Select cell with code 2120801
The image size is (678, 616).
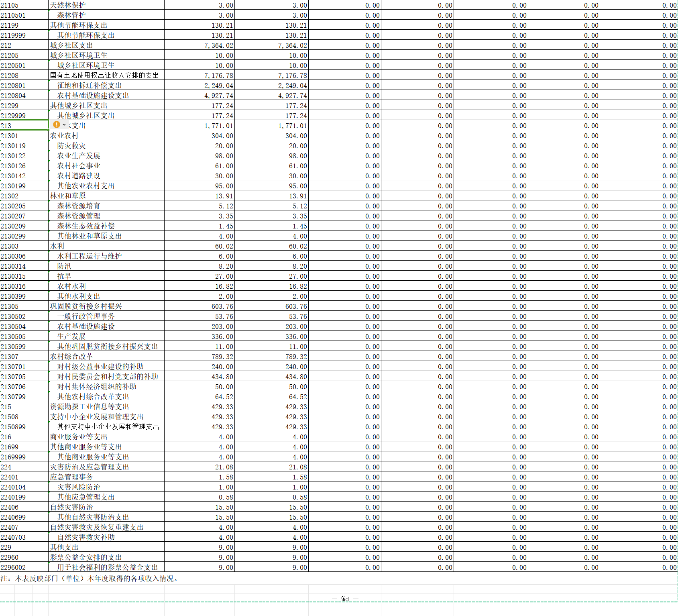point(24,86)
